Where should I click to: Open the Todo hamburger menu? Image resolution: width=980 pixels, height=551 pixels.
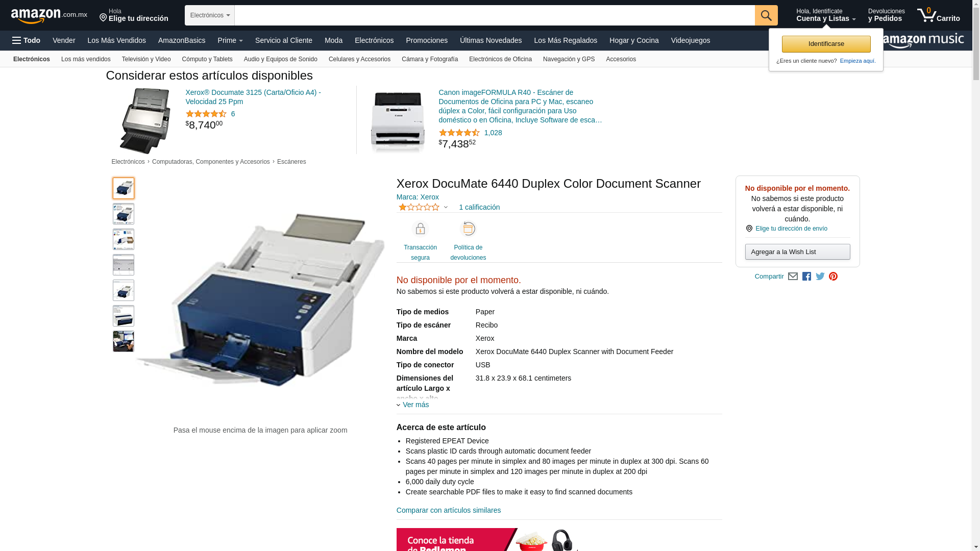pos(26,40)
